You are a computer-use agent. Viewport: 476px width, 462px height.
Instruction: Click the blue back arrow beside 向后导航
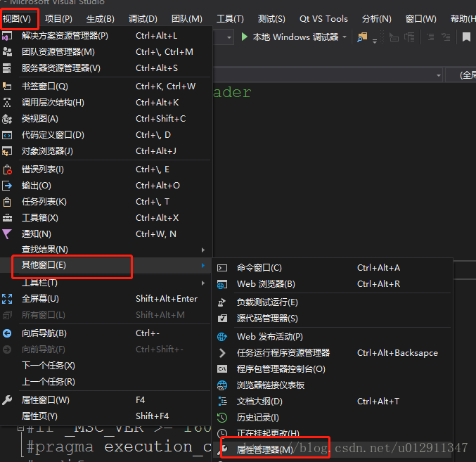(x=7, y=333)
